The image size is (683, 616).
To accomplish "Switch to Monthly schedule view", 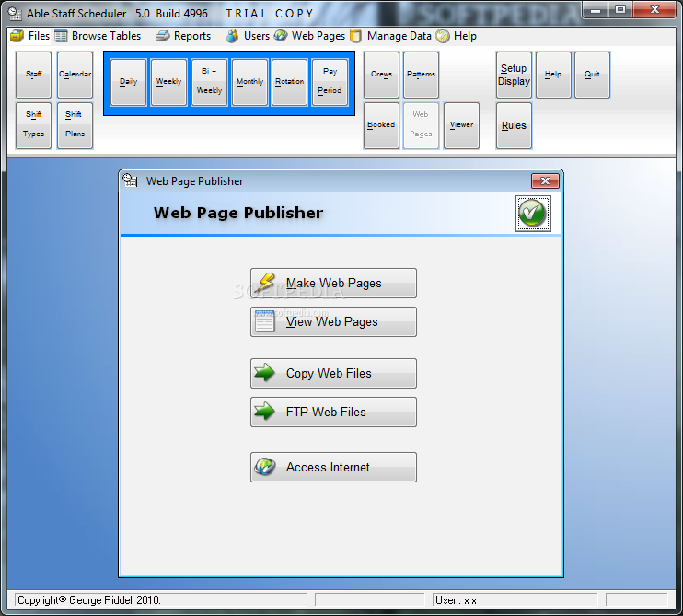I will coord(249,82).
